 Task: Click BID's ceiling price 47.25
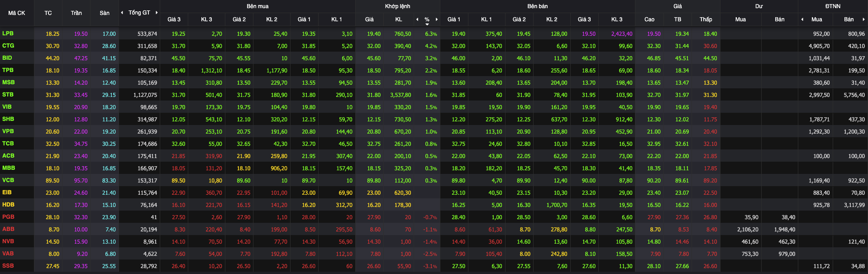click(81, 58)
